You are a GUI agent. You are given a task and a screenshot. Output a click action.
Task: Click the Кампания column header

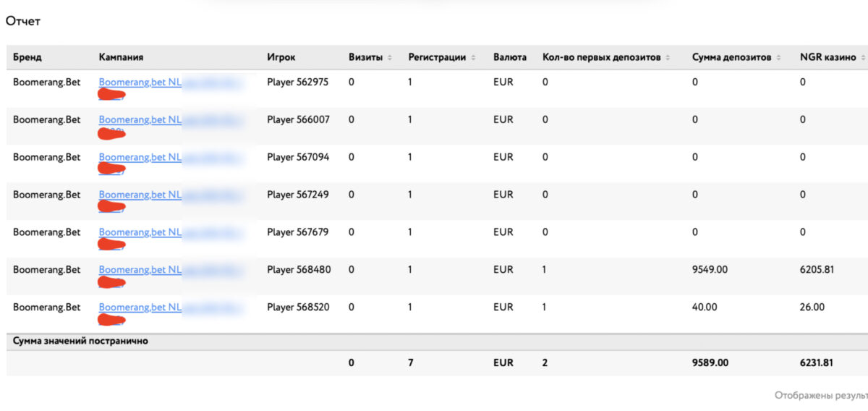(121, 57)
